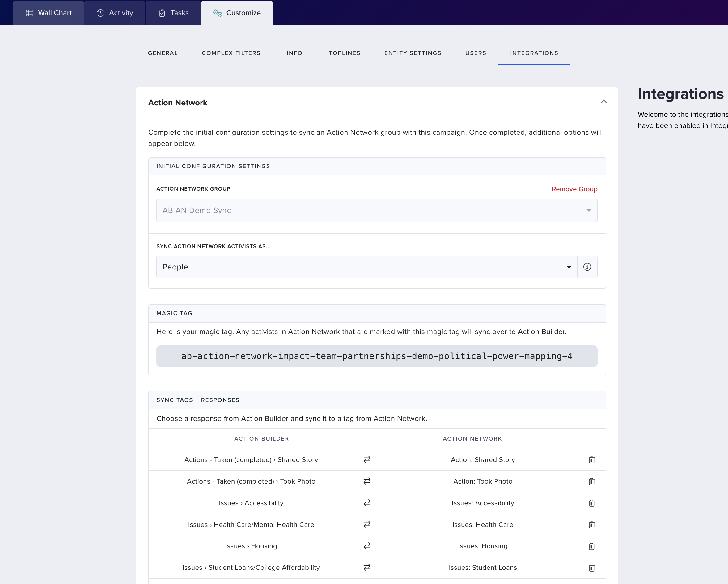Screen dimensions: 728x584
Task: Delete the Shared Story sync row
Action: 592,460
